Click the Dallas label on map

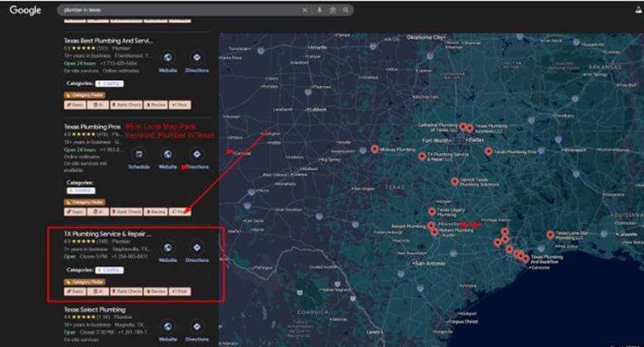pos(476,140)
